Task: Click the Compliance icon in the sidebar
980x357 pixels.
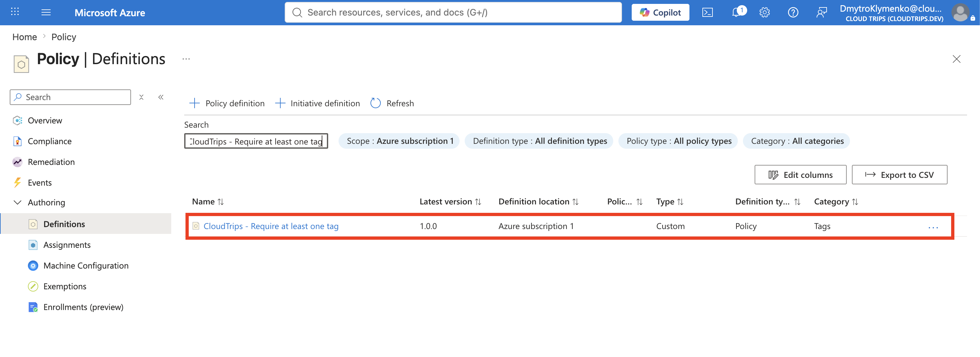Action: tap(18, 141)
